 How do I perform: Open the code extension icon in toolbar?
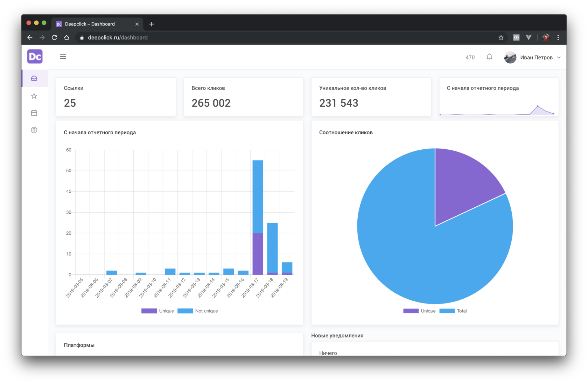[x=516, y=37]
